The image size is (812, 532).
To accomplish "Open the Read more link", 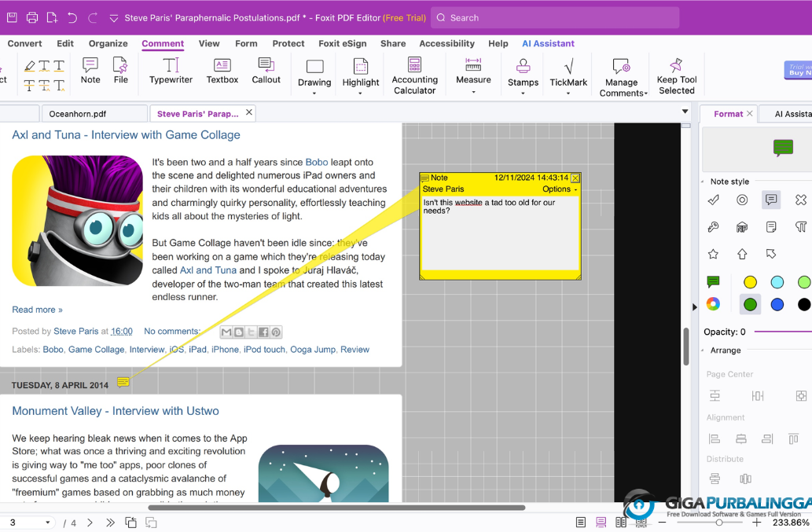I will point(37,310).
